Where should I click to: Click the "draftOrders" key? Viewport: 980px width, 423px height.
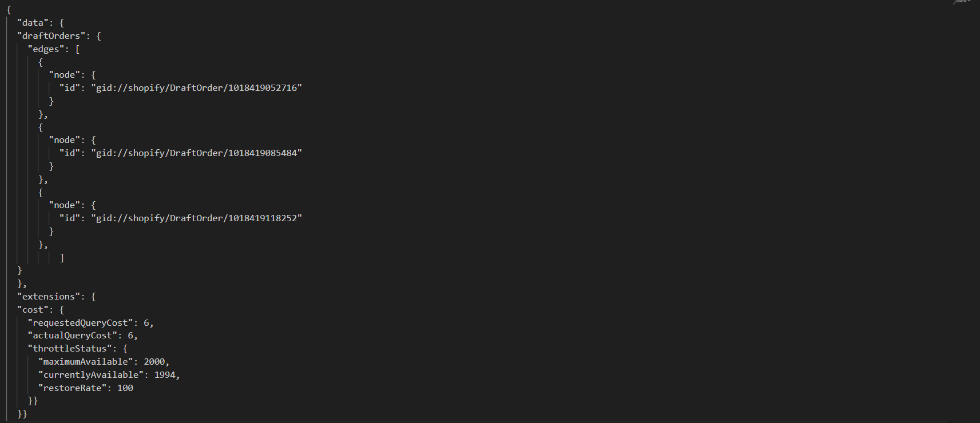[x=51, y=36]
